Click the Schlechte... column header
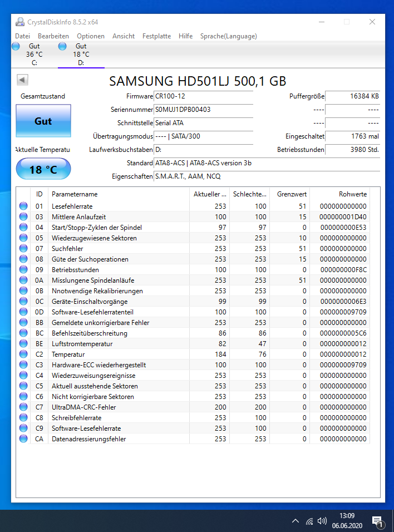This screenshot has width=394, height=532. pyautogui.click(x=249, y=194)
